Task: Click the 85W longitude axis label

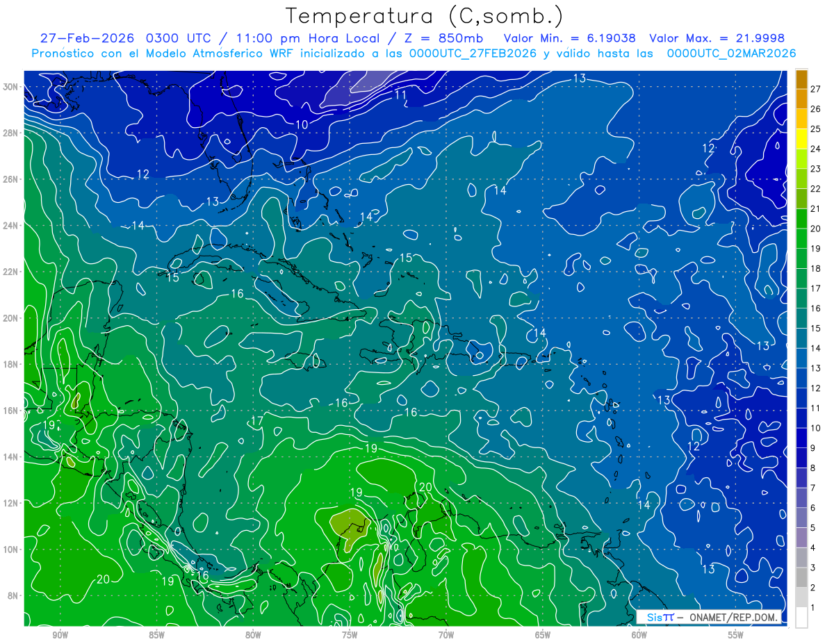Action: 156,635
